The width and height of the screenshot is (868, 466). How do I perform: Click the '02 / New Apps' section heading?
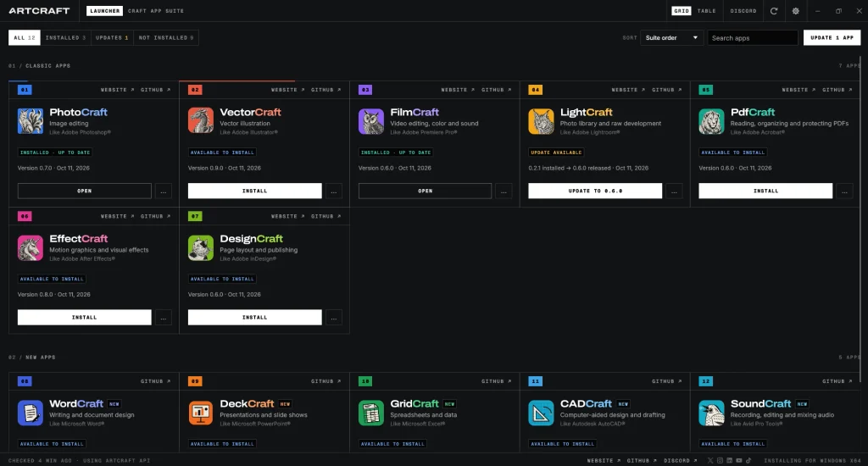[x=32, y=358]
